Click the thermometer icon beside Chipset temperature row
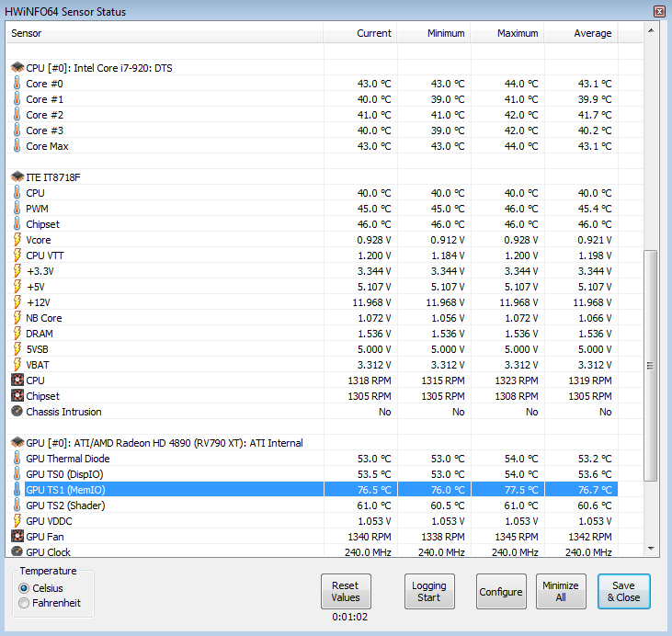The height and width of the screenshot is (636, 672). coord(17,223)
